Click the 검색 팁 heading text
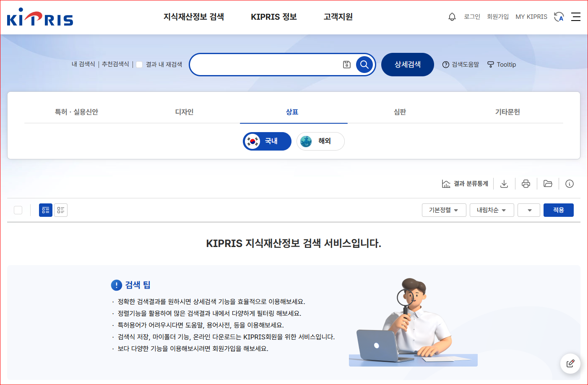This screenshot has height=385, width=588. (138, 285)
